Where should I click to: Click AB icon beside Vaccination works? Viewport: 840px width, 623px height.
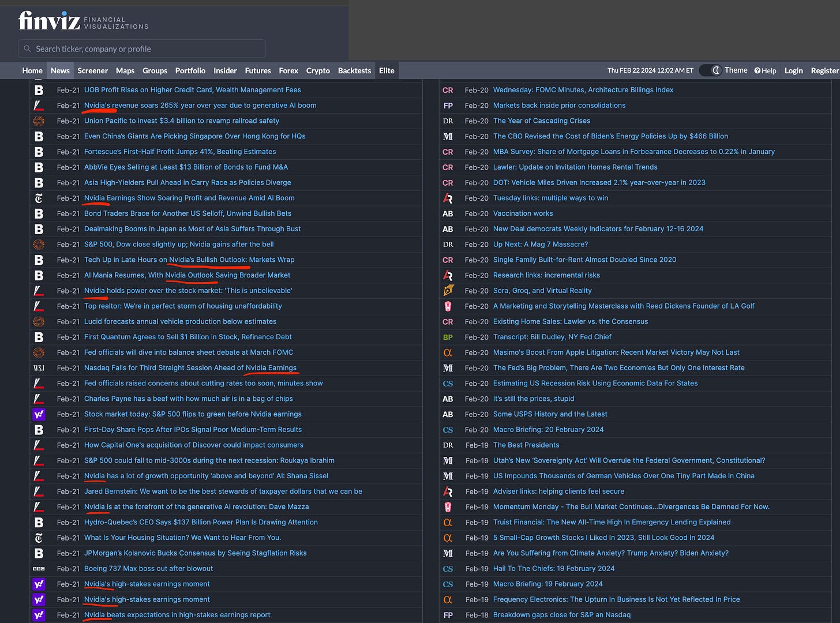pyautogui.click(x=448, y=213)
